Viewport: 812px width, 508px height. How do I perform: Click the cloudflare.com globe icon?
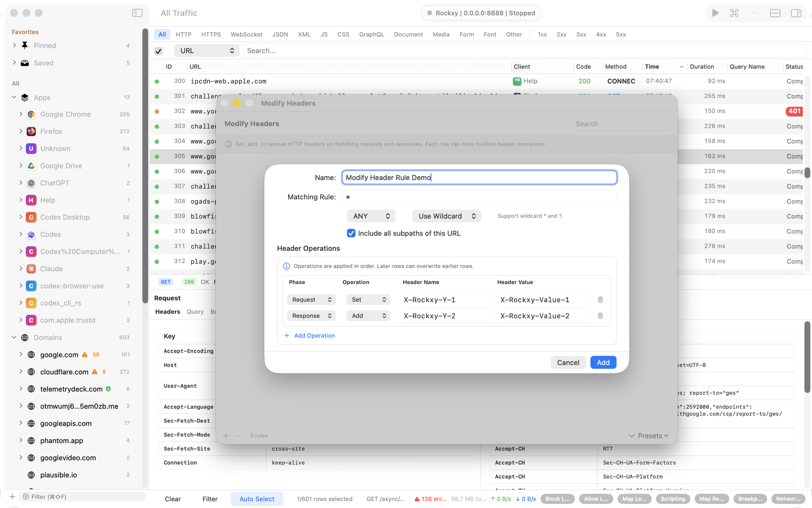point(31,372)
